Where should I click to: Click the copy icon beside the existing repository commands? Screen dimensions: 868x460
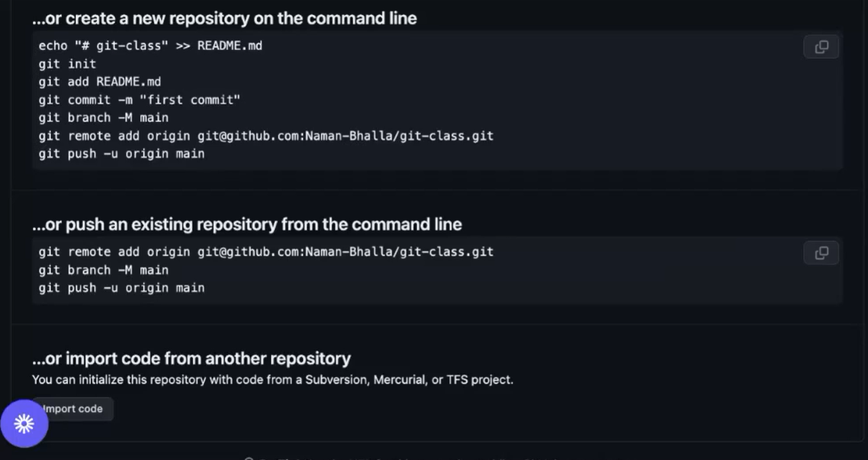coord(821,252)
